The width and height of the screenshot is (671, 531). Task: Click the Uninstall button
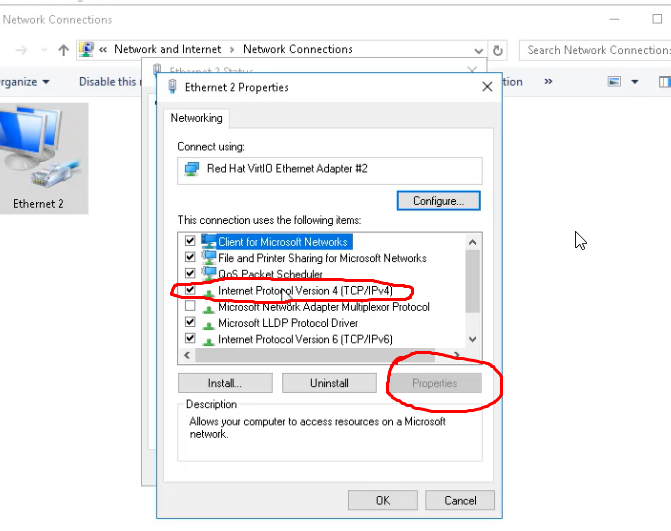pyautogui.click(x=329, y=383)
